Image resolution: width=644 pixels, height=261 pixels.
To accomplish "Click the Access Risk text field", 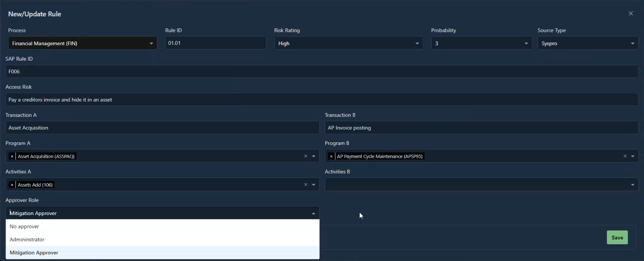I will (x=322, y=99).
